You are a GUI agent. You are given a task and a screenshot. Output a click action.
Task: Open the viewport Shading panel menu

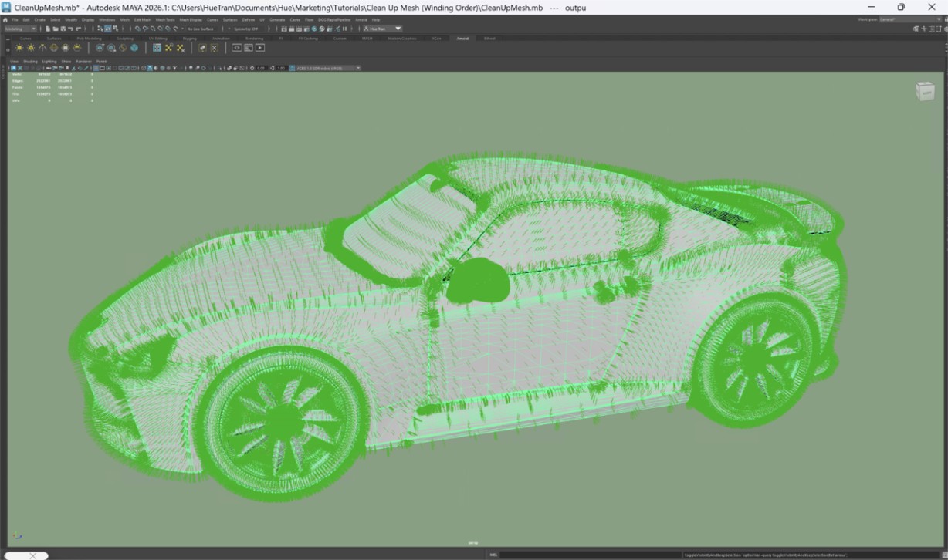point(30,62)
